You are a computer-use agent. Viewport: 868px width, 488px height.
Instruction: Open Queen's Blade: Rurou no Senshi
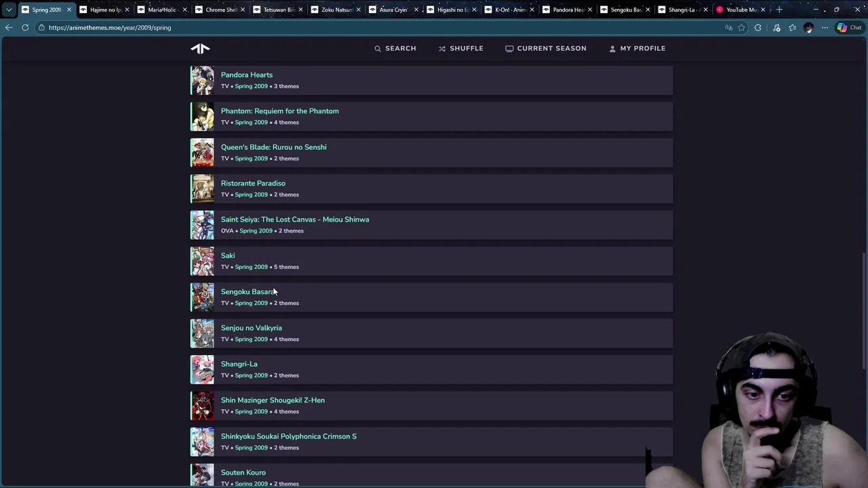coord(273,147)
